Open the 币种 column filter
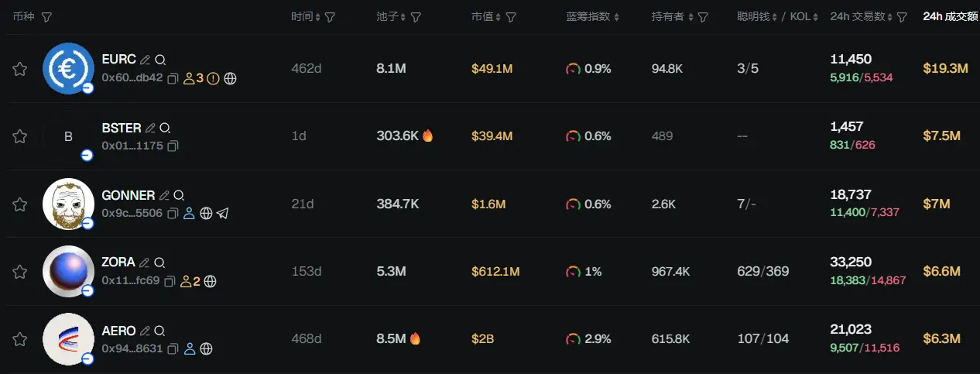The image size is (980, 374). coord(46,17)
